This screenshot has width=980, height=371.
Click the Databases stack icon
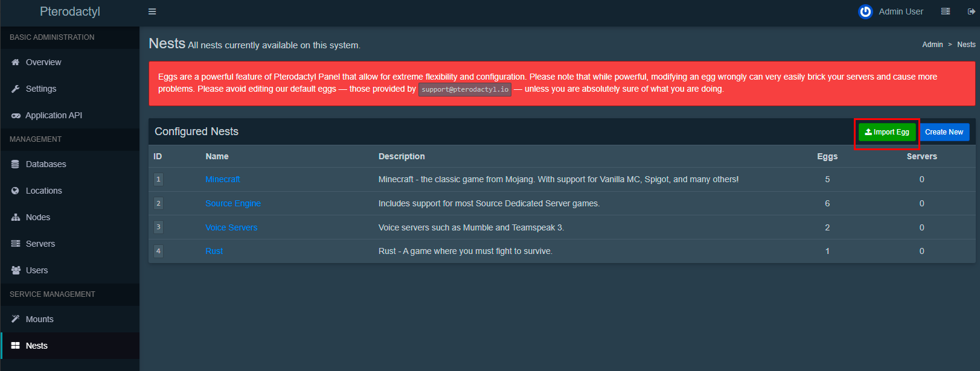(x=16, y=164)
